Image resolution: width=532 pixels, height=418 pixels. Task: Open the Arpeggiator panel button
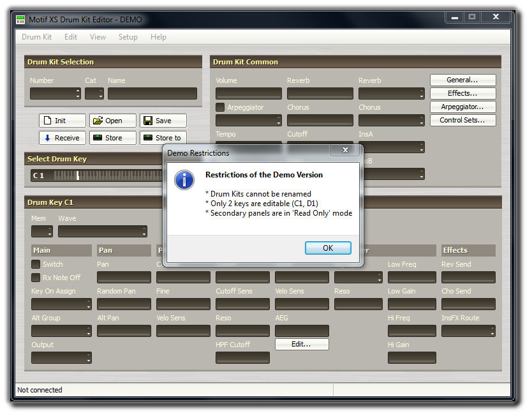coord(462,107)
